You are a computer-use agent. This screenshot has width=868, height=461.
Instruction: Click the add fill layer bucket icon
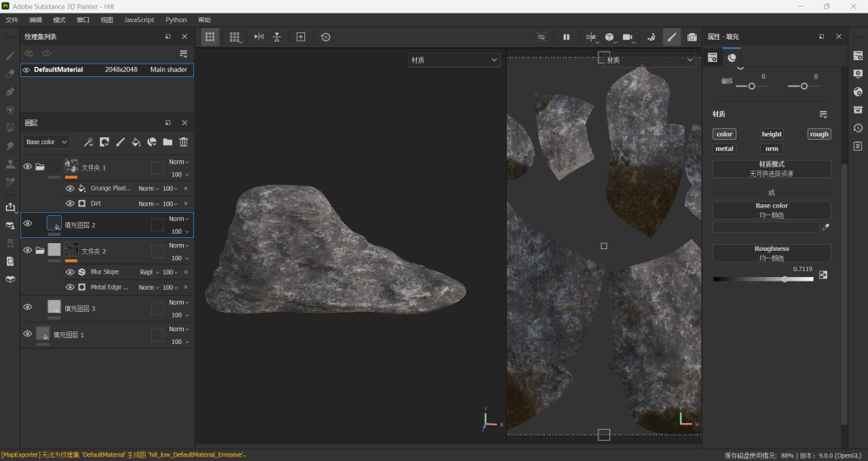pyautogui.click(x=136, y=142)
